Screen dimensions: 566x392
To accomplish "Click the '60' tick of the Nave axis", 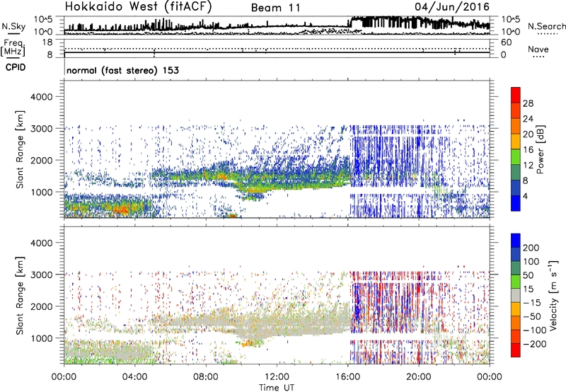I will coord(506,42).
